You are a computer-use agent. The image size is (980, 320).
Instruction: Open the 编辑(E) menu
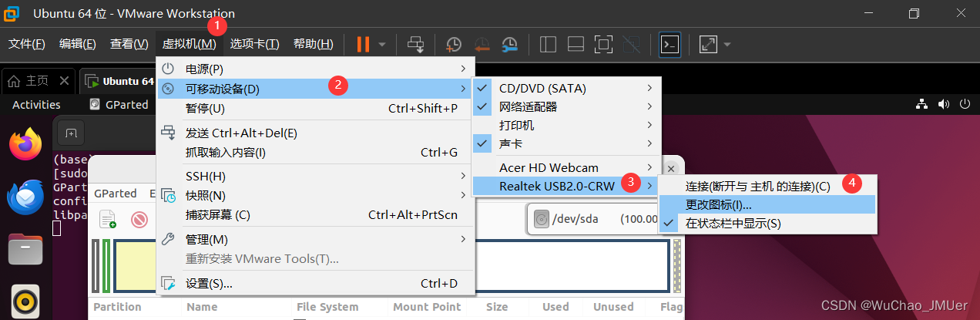click(78, 44)
